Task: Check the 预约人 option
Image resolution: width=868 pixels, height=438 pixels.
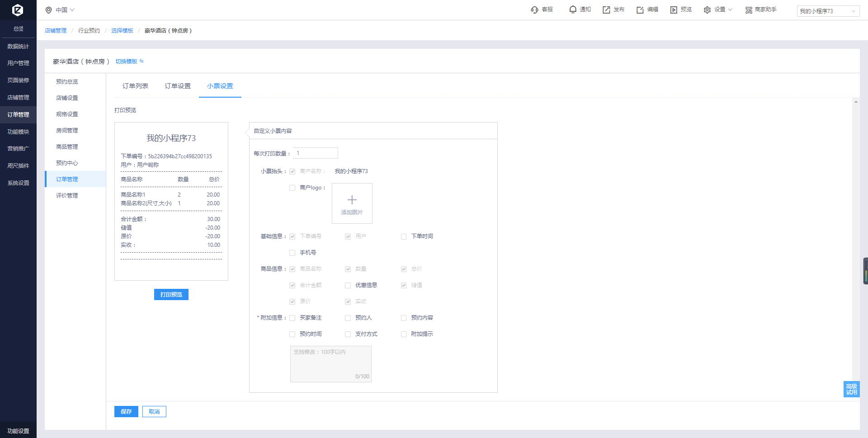Action: tap(348, 318)
